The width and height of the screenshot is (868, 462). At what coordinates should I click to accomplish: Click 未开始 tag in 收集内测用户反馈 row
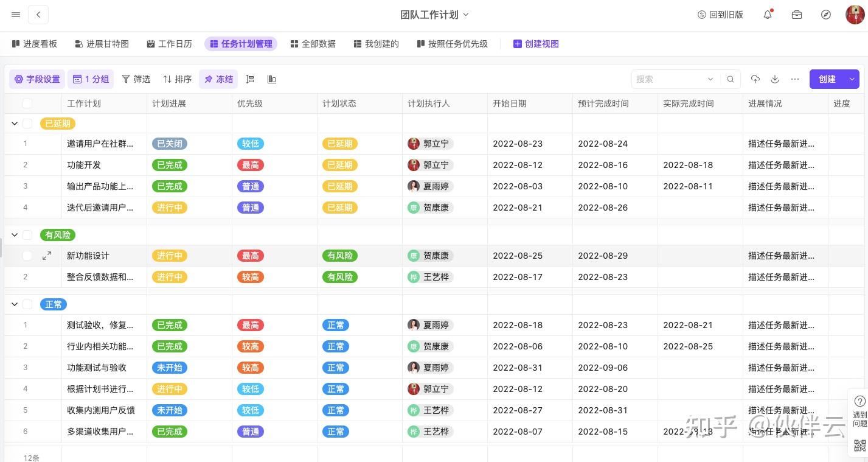[x=170, y=410]
